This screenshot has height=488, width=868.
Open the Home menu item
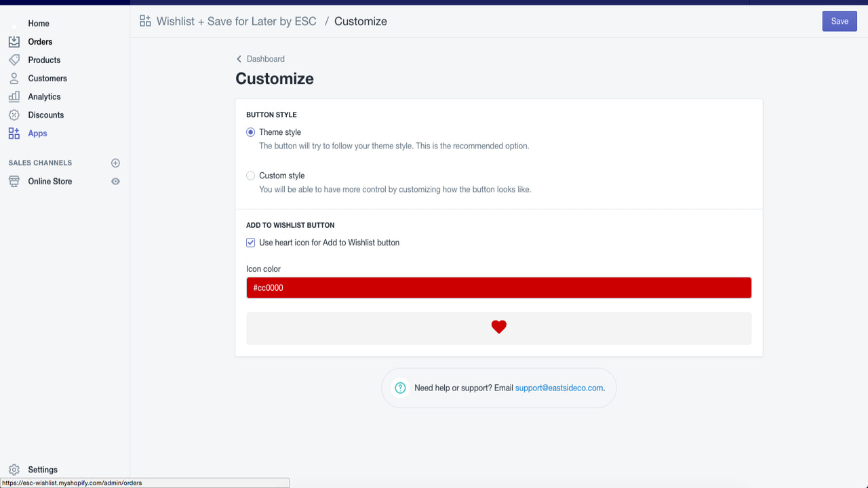point(39,23)
